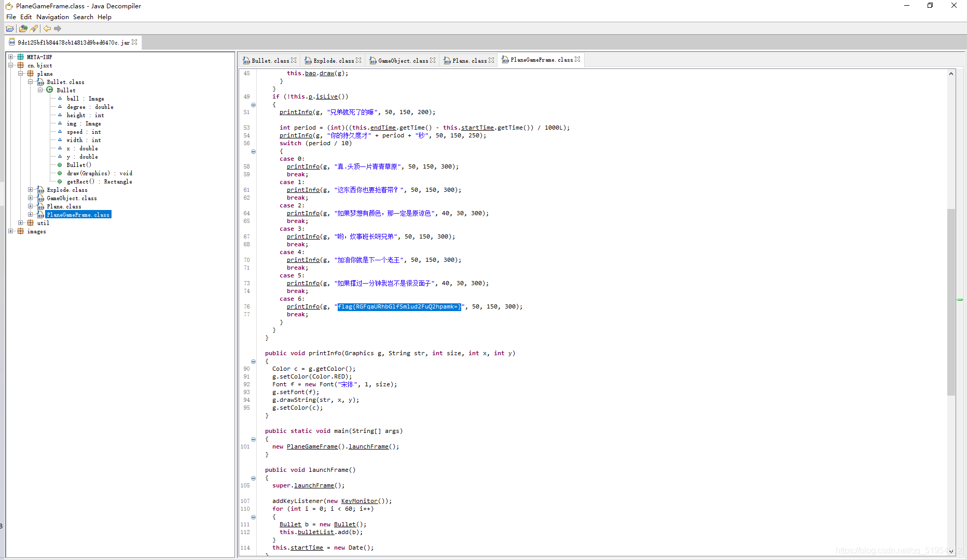Switch to the Bullet.class tab
The image size is (967, 560).
click(270, 61)
